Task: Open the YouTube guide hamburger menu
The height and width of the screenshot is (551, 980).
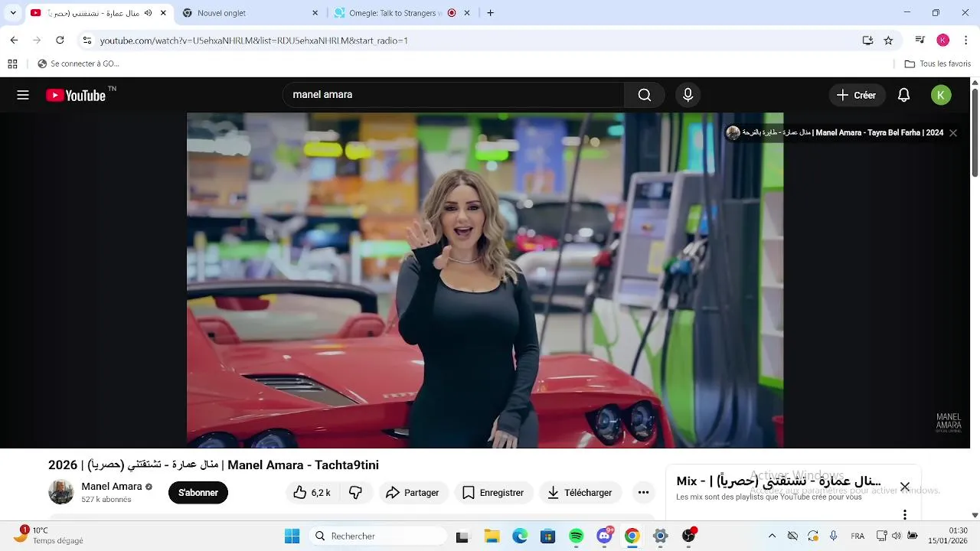Action: click(x=23, y=95)
